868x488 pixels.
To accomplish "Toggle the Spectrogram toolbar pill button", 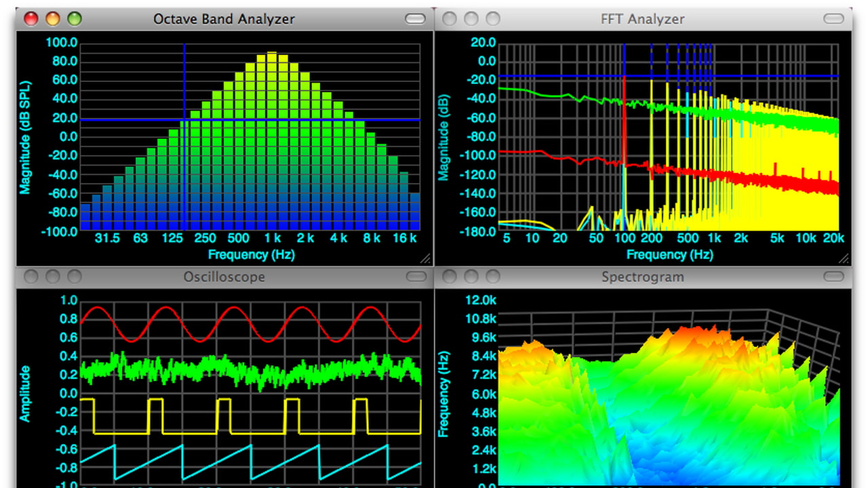I will pos(833,277).
